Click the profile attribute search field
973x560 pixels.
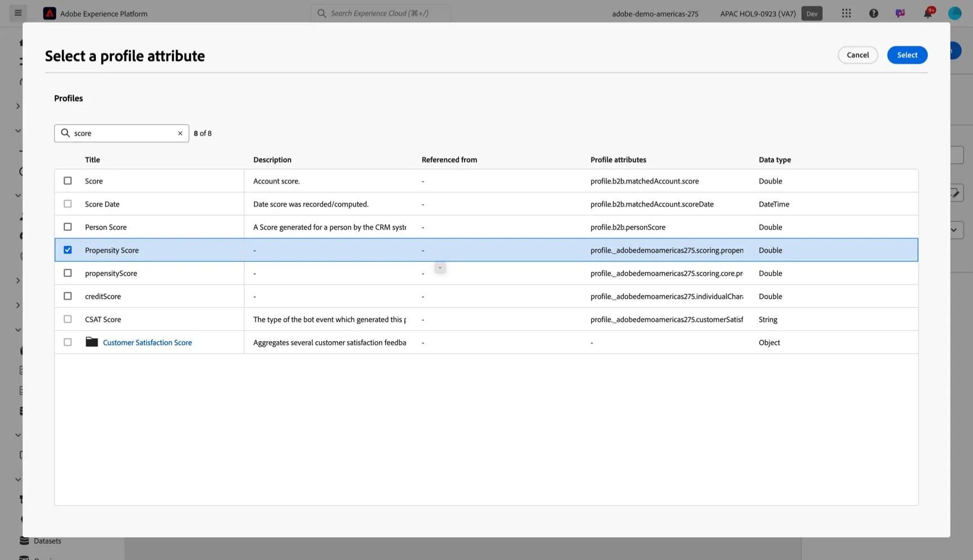click(122, 133)
